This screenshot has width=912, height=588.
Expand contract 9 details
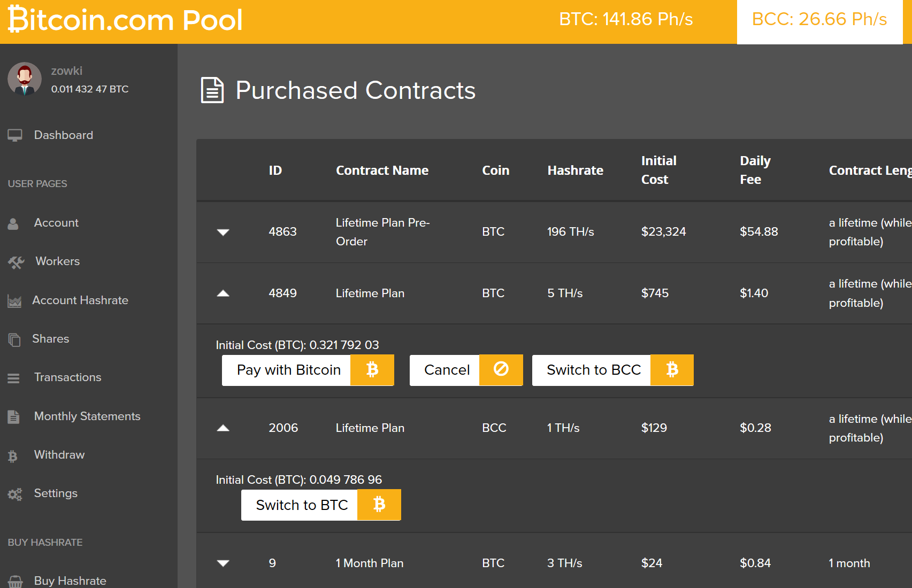223,563
